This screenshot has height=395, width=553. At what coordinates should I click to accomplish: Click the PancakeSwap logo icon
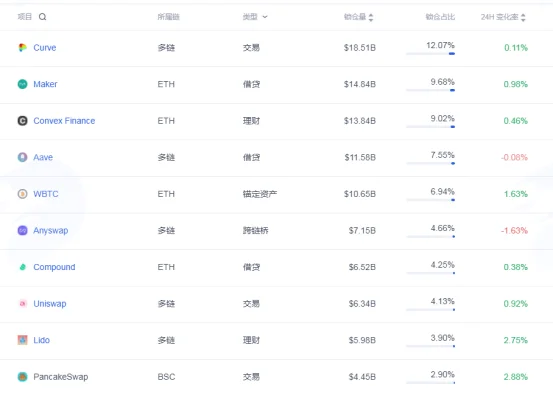tap(23, 377)
